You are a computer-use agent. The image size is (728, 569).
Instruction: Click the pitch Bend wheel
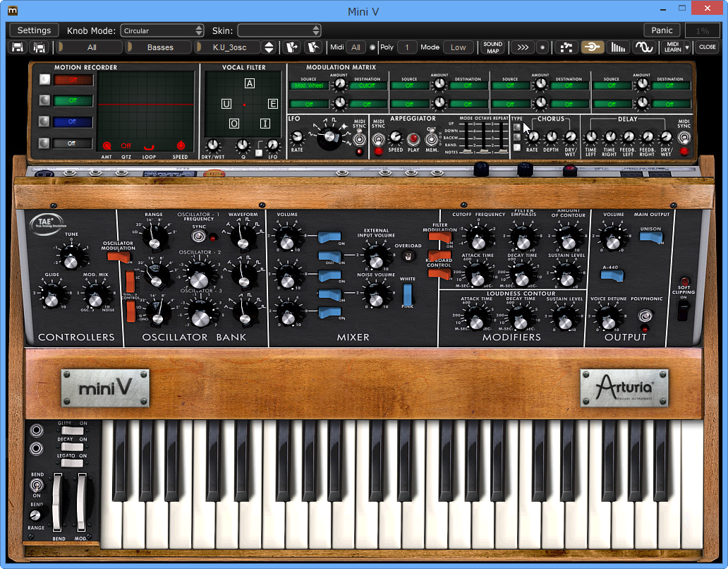(x=58, y=502)
